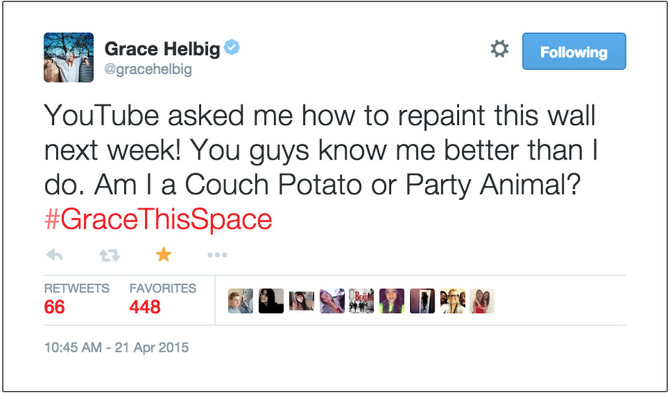Select the avatar with Beatles album art

pyautogui.click(x=361, y=301)
